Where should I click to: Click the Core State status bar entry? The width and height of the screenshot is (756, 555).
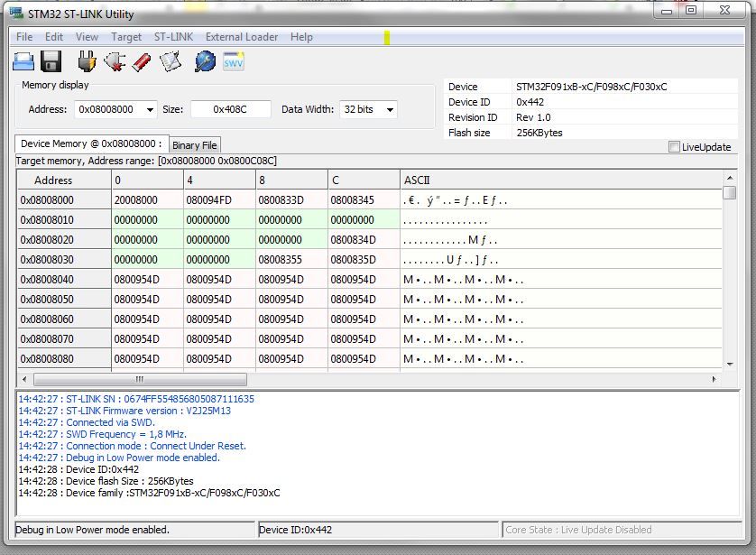621,530
